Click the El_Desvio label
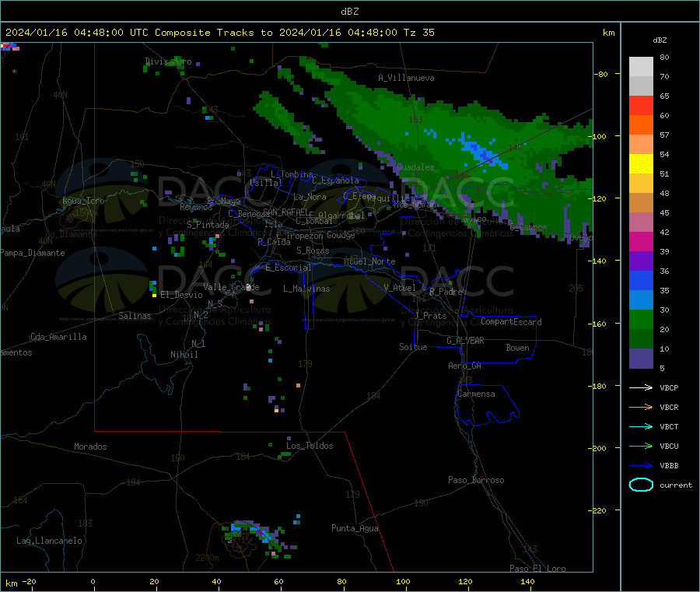700x592 pixels. click(x=181, y=295)
